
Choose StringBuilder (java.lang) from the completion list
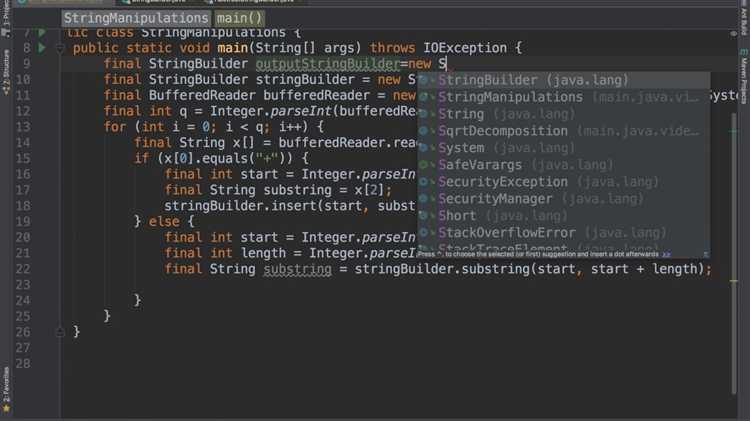click(x=563, y=80)
